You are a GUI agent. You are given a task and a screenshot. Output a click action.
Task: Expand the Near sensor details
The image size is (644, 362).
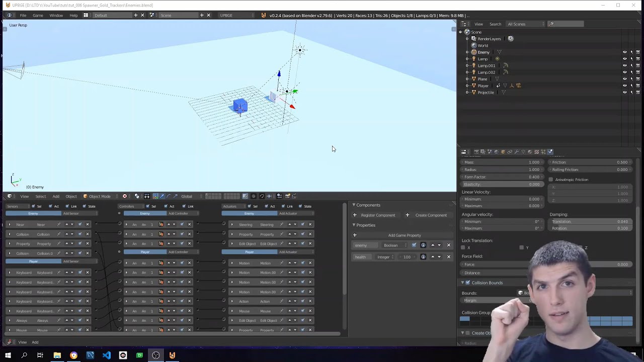point(9,225)
